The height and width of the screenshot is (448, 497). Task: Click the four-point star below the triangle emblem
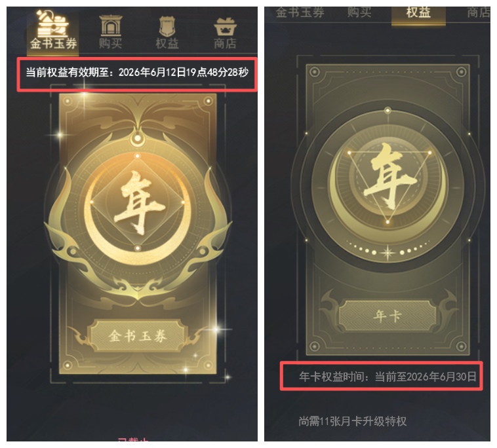(x=388, y=252)
